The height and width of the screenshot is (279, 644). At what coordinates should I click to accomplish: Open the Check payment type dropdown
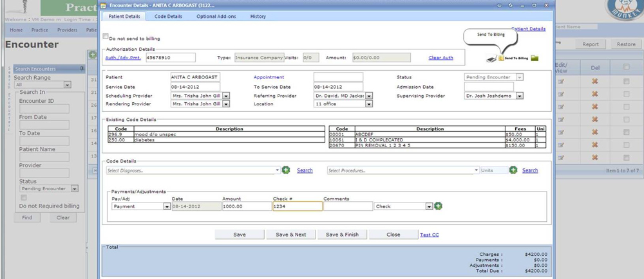[429, 206]
